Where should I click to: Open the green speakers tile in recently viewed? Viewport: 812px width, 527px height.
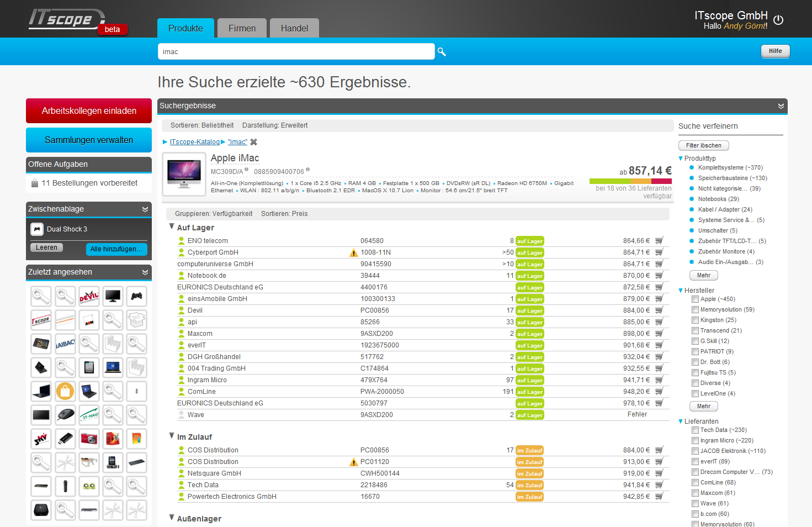point(89,487)
